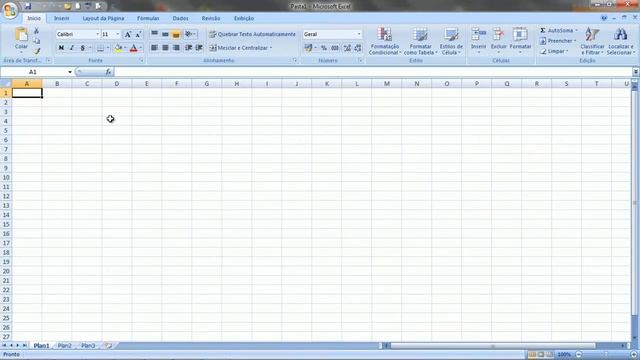Increase decimal places icon
The image size is (640, 360).
click(347, 48)
